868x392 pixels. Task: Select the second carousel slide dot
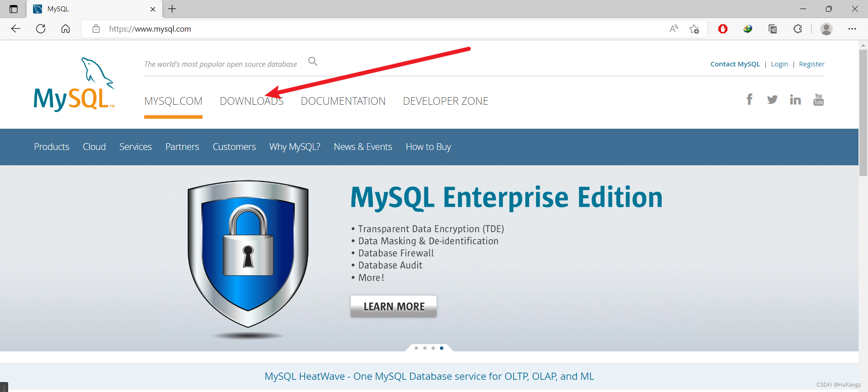[425, 348]
